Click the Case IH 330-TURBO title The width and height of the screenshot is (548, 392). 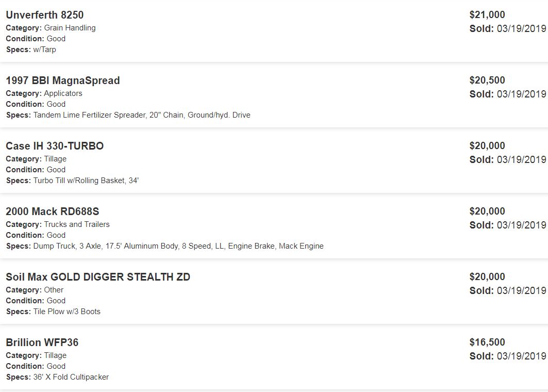55,146
